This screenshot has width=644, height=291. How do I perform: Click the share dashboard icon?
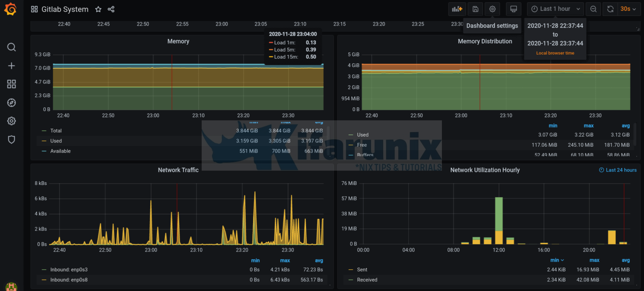tap(111, 9)
